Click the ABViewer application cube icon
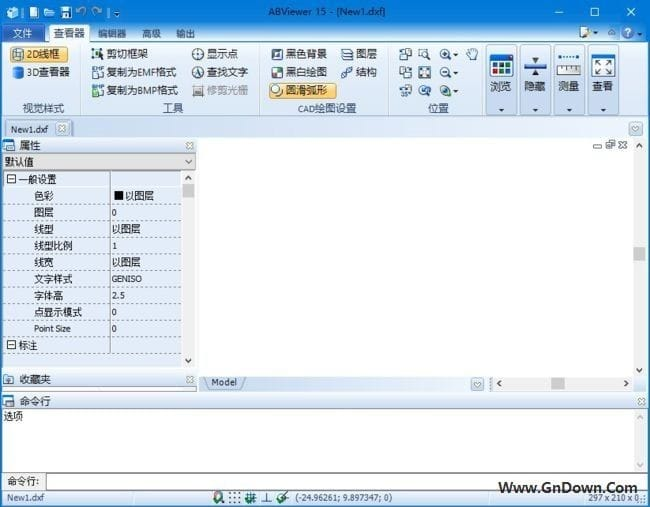 13,12
